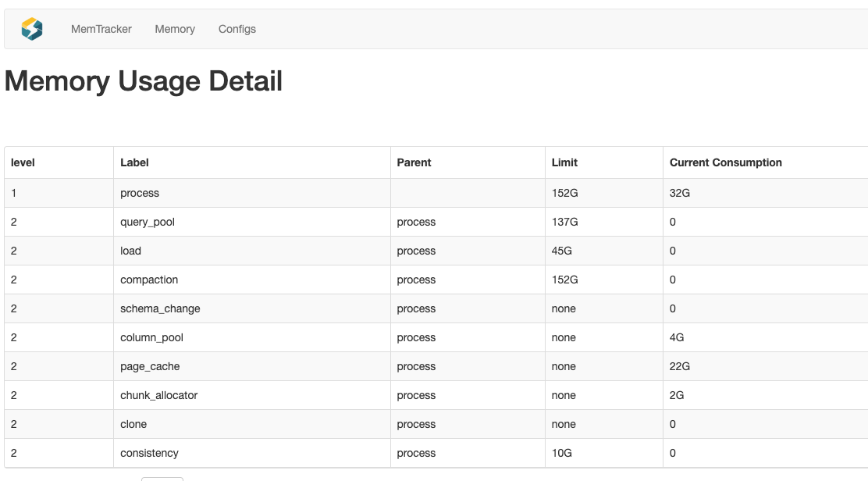Open the MemTracker menu item
The height and width of the screenshot is (481, 868).
click(101, 29)
